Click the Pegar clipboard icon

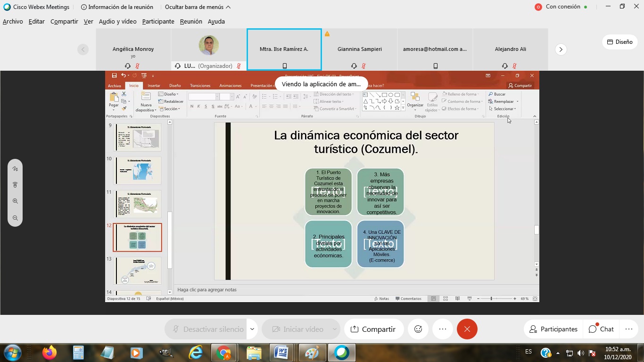[114, 97]
